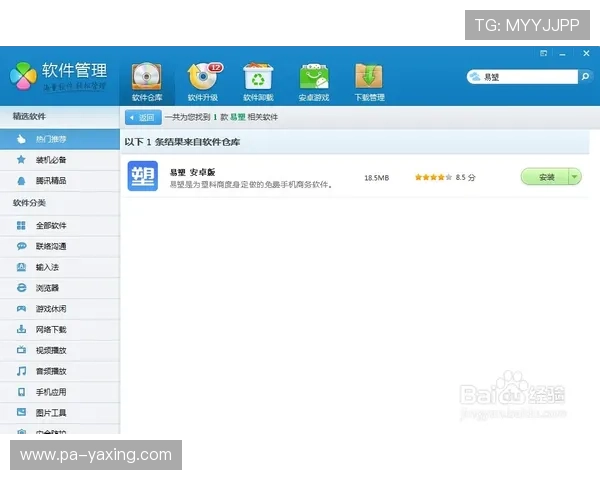
Task: Click the 精选软件 section header
Action: click(29, 116)
